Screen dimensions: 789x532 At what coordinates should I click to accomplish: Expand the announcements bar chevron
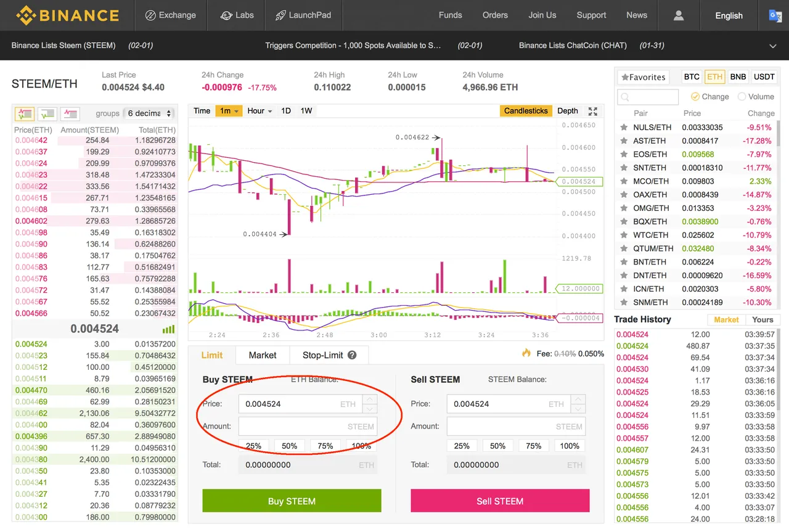(773, 46)
